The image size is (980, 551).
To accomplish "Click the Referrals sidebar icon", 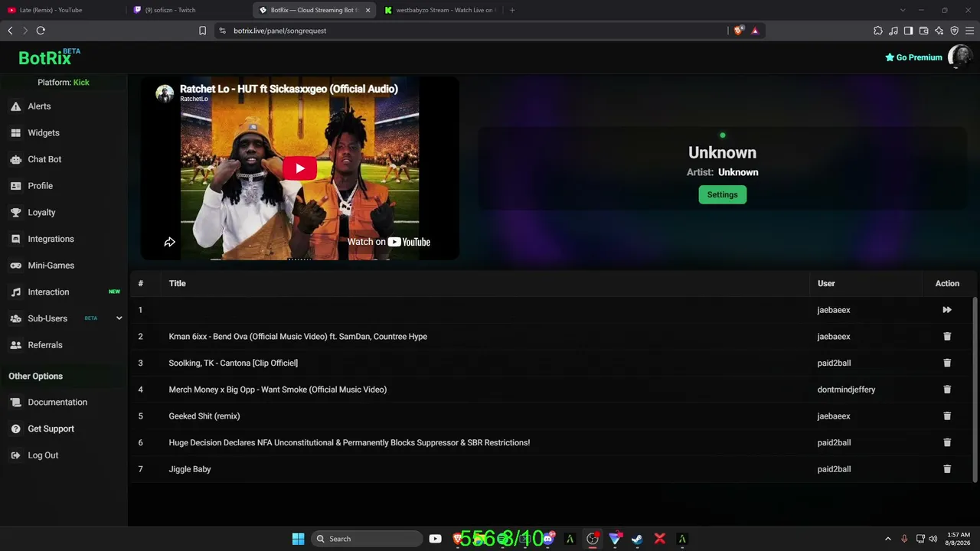I will tap(15, 345).
